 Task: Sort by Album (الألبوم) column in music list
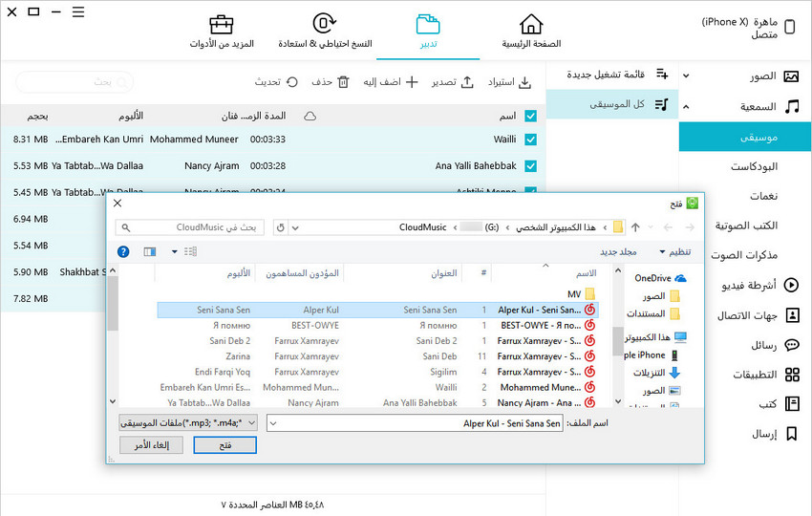(x=131, y=116)
